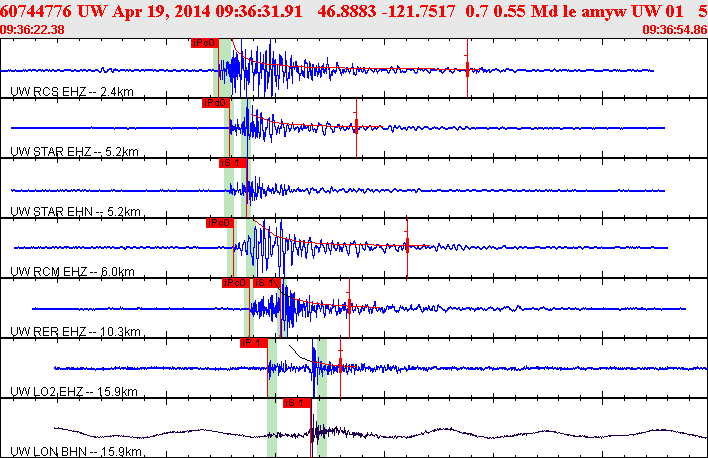Click the coda duration marker on RER EHZ
This screenshot has width=708, height=458.
point(349,308)
